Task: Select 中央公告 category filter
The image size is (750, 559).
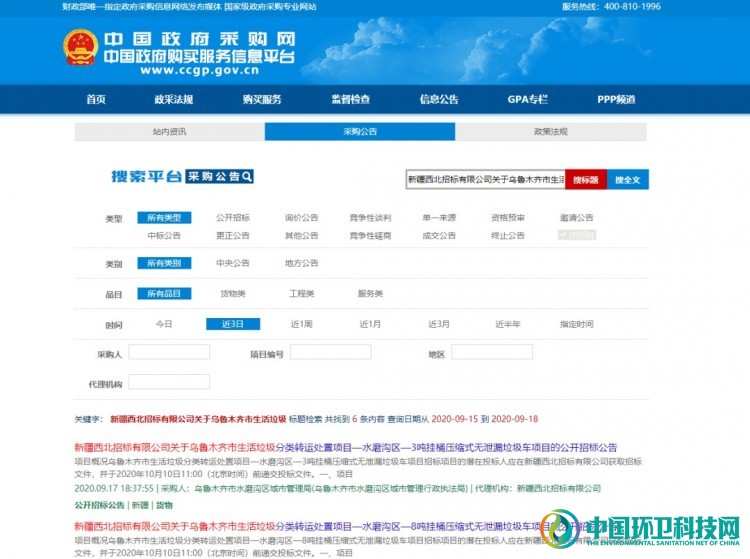Action: pyautogui.click(x=233, y=263)
